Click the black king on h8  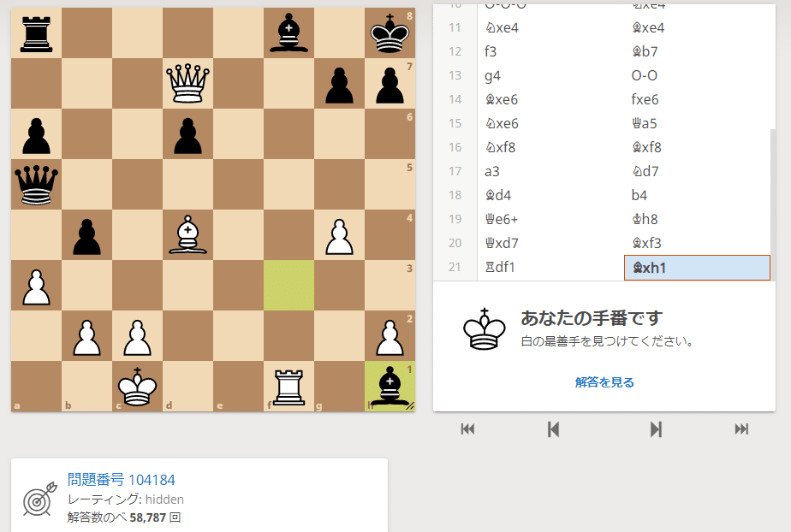tap(390, 33)
